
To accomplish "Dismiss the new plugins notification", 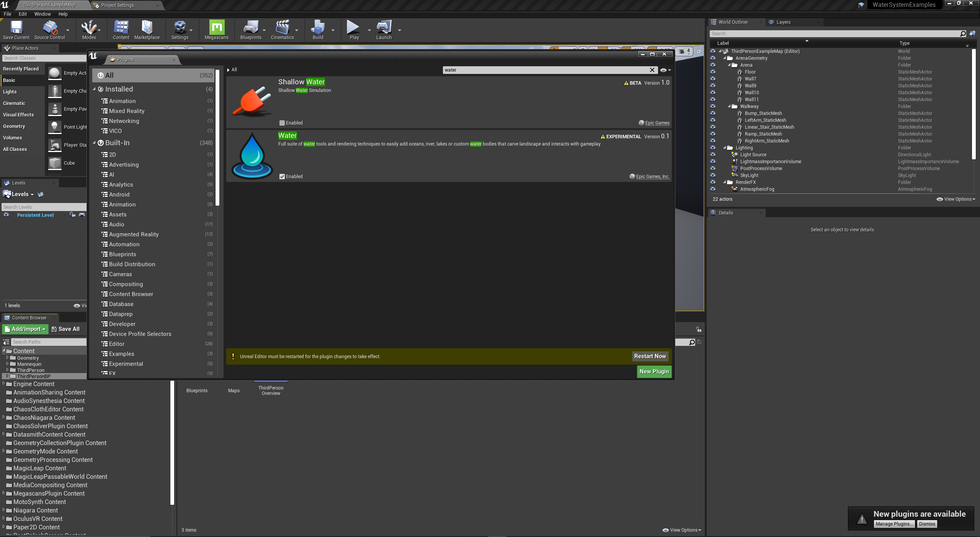I will pyautogui.click(x=927, y=524).
